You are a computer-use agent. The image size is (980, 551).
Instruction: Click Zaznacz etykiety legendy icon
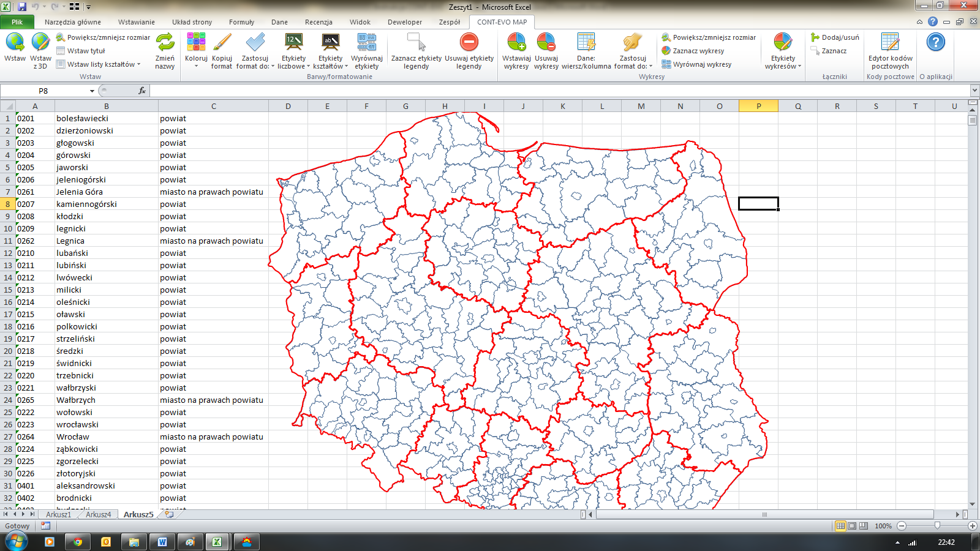coord(417,43)
